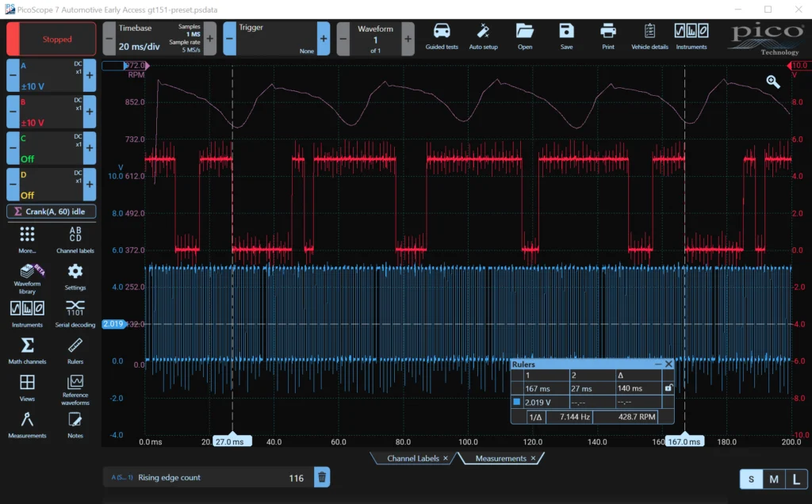Open channel A ±10 V options
The image size is (812, 504).
52,75
